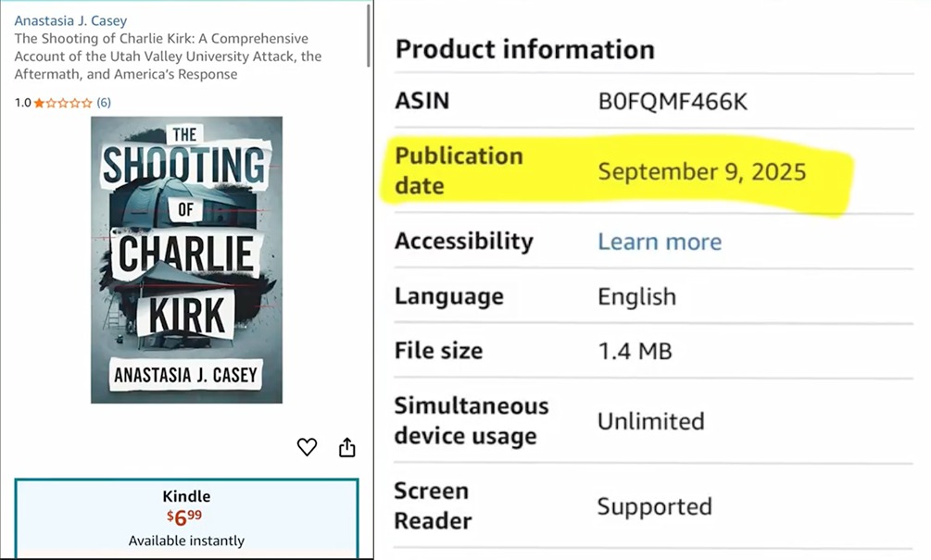Click the orange star rating icons
This screenshot has width=931, height=560.
63,103
